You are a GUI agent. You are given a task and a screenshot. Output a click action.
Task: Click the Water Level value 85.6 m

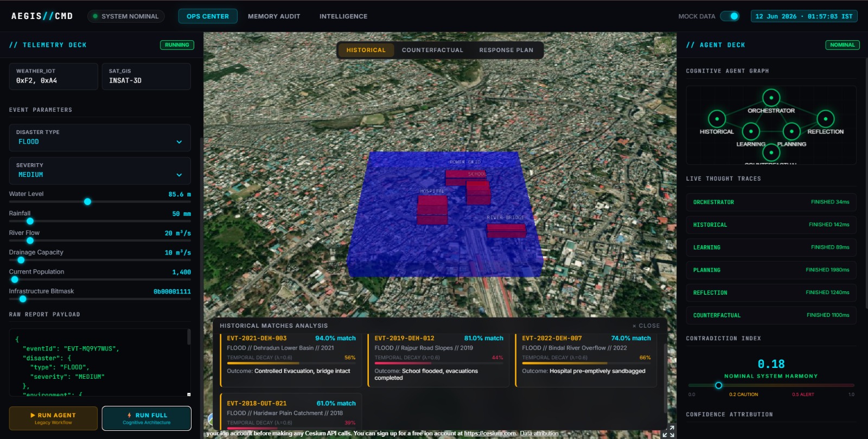pos(180,194)
